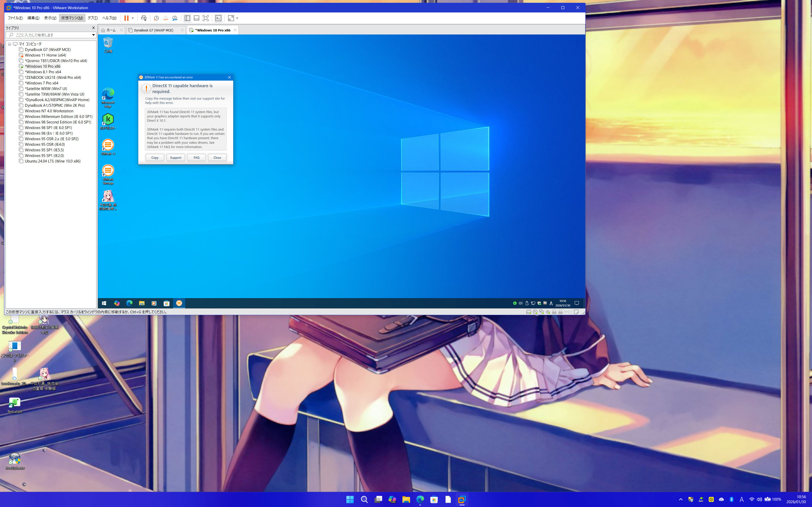Toggle the thumbnail bar view button
This screenshot has width=812, height=507.
[x=197, y=18]
